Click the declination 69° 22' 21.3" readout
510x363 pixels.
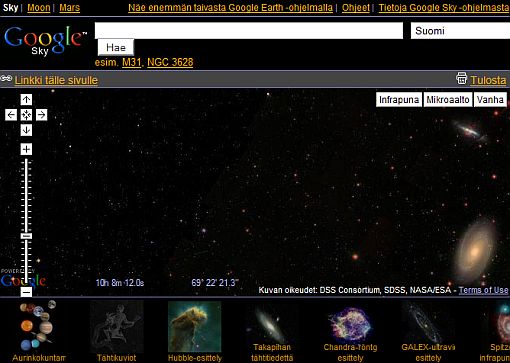click(215, 283)
